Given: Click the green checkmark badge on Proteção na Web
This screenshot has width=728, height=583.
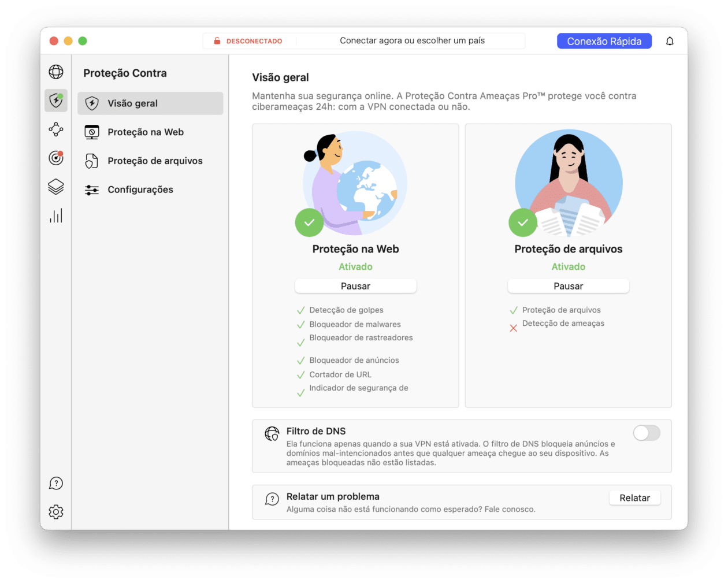Looking at the screenshot, I should (x=309, y=222).
